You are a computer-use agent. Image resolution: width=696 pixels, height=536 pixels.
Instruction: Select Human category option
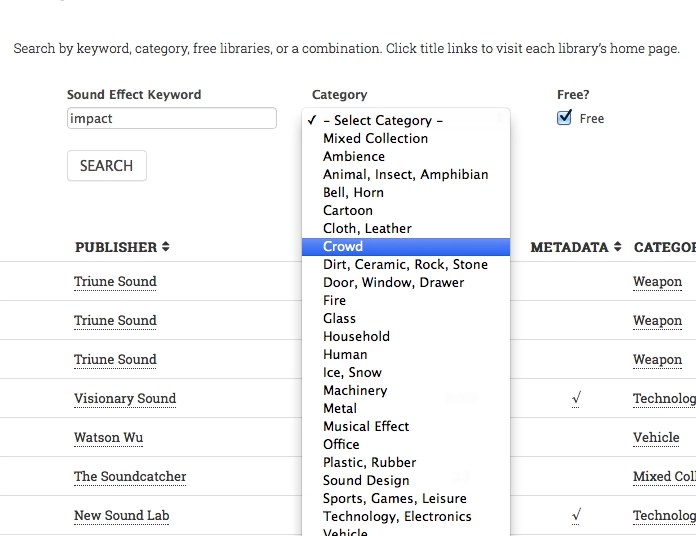406,355
